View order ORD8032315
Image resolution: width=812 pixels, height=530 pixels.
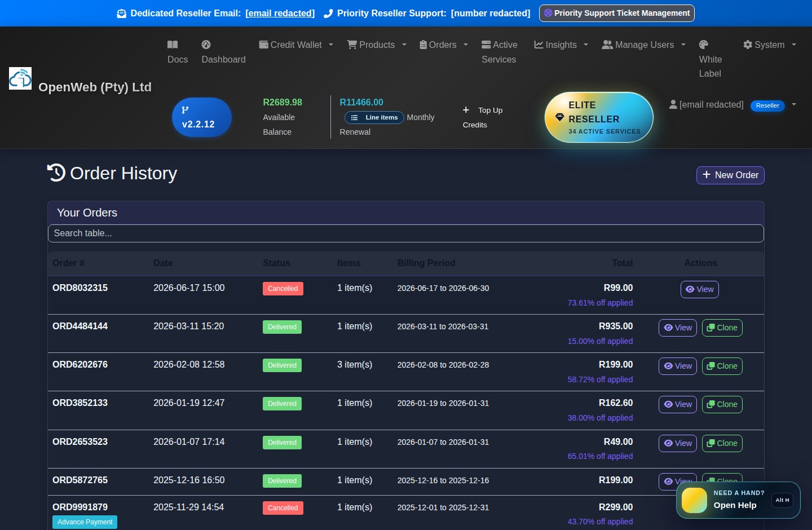700,289
